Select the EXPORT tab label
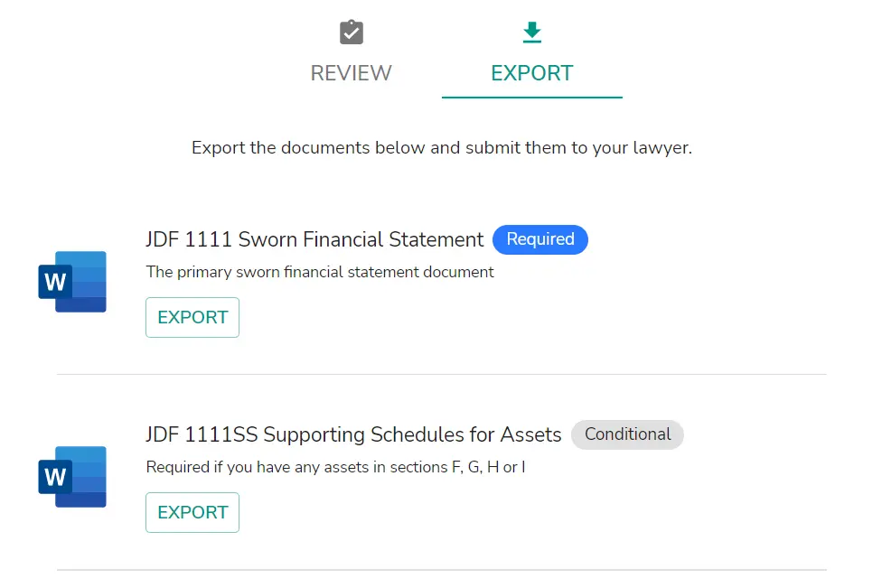Screen dimensions: 882x588 pyautogui.click(x=532, y=73)
